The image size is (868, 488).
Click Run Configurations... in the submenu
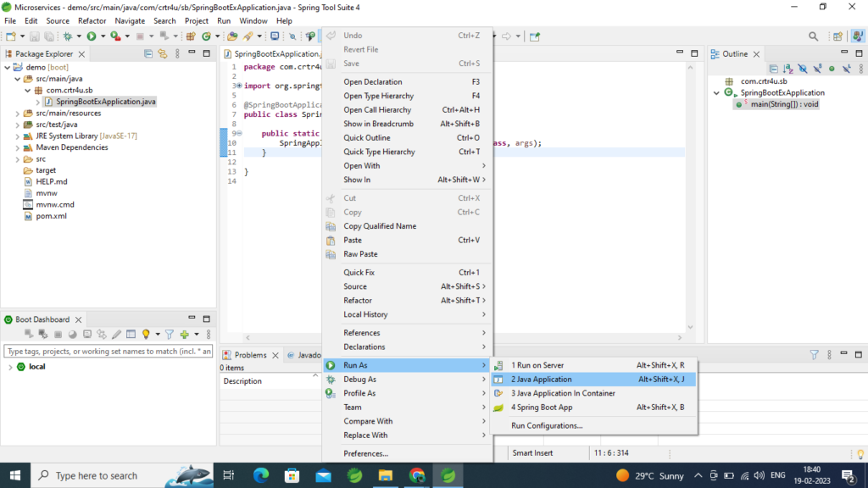pos(593,425)
